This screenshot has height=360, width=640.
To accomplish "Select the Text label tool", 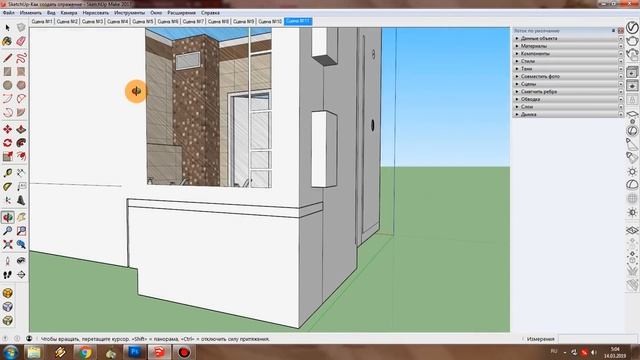I will point(21,187).
